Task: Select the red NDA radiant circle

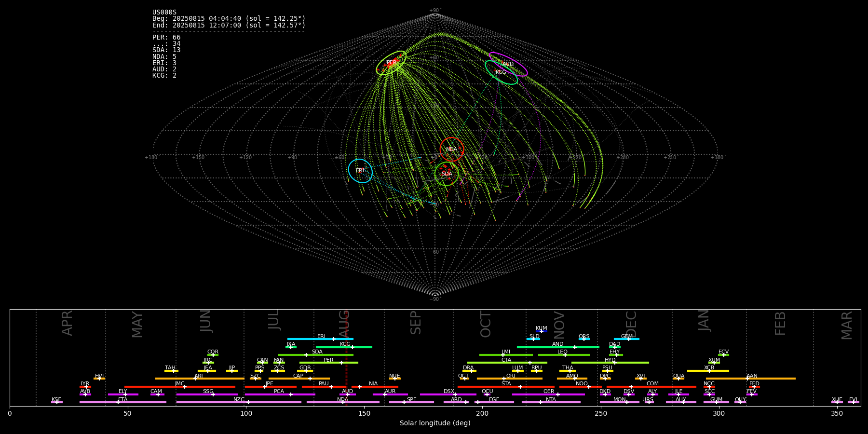Action: 452,149
